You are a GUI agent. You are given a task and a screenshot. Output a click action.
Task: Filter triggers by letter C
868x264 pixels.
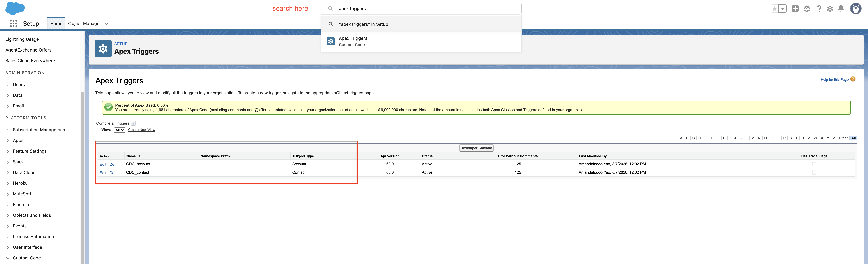pyautogui.click(x=693, y=138)
